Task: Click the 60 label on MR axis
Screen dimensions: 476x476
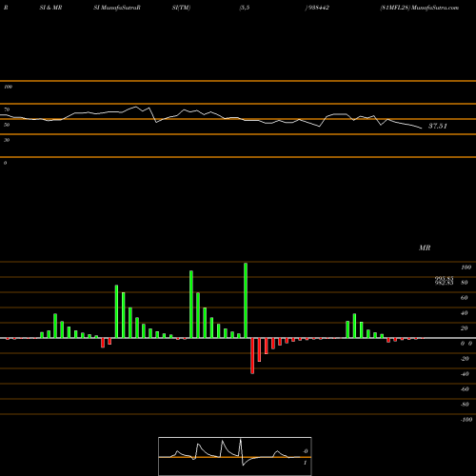Action: coord(464,298)
